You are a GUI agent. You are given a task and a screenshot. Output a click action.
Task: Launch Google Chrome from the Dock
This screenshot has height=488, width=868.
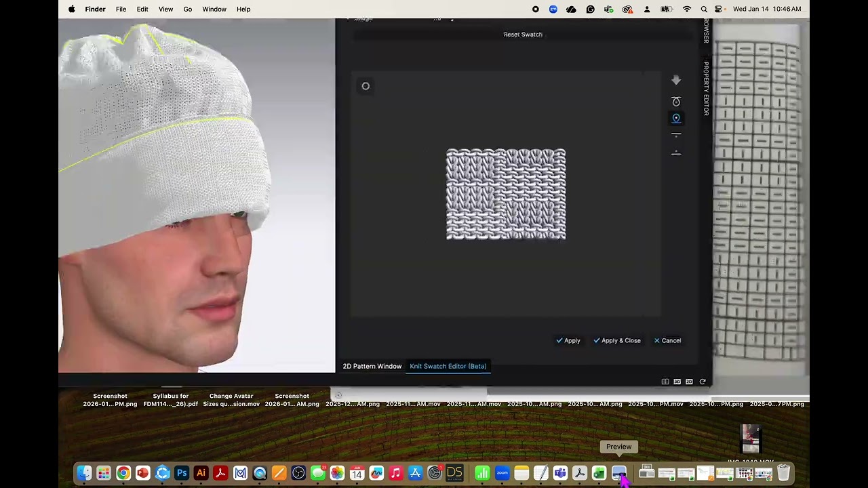[123, 473]
